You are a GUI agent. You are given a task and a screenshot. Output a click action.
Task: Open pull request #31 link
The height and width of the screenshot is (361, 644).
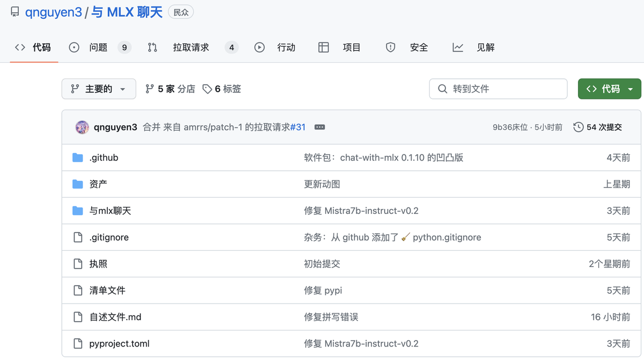pyautogui.click(x=298, y=127)
